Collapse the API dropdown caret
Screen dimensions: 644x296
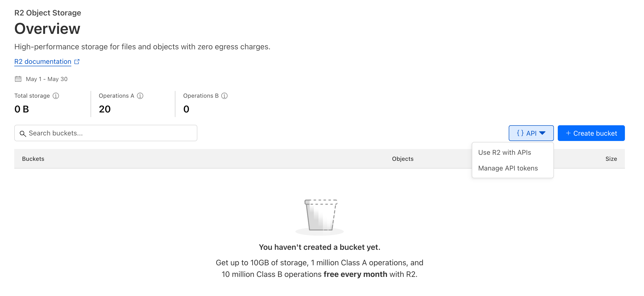(542, 133)
